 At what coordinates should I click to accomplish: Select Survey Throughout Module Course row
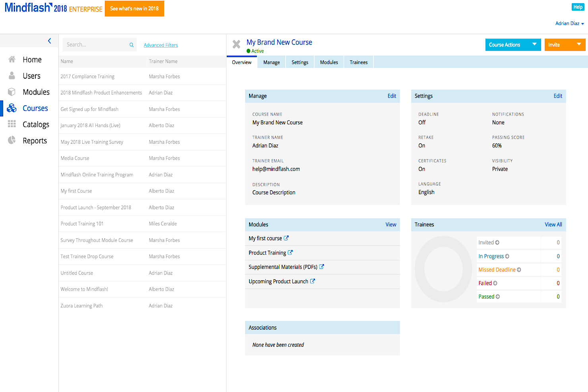pos(143,240)
